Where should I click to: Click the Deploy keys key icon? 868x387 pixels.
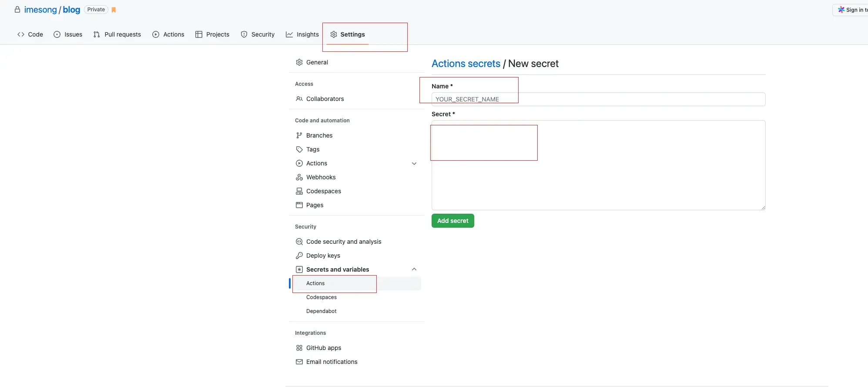(x=299, y=256)
